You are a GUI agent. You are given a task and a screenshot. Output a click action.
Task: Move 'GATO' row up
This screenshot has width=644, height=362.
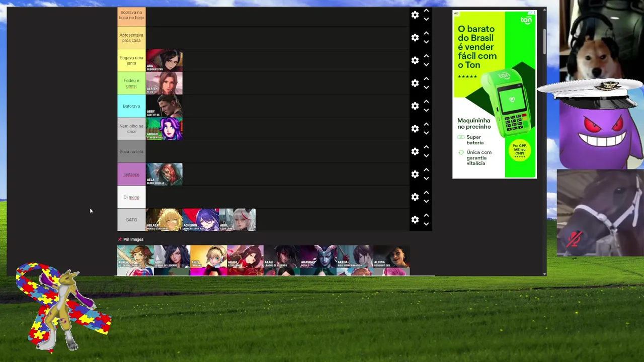426,215
